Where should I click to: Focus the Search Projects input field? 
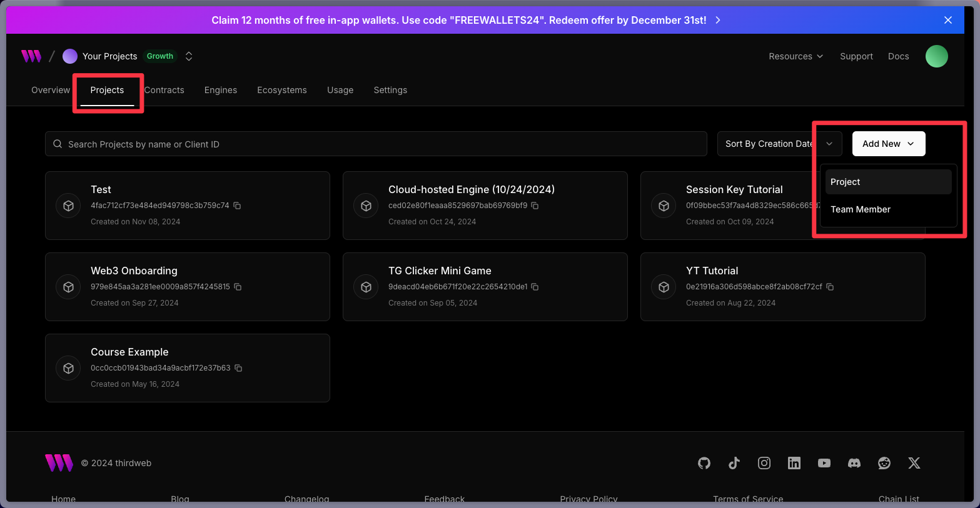(376, 144)
